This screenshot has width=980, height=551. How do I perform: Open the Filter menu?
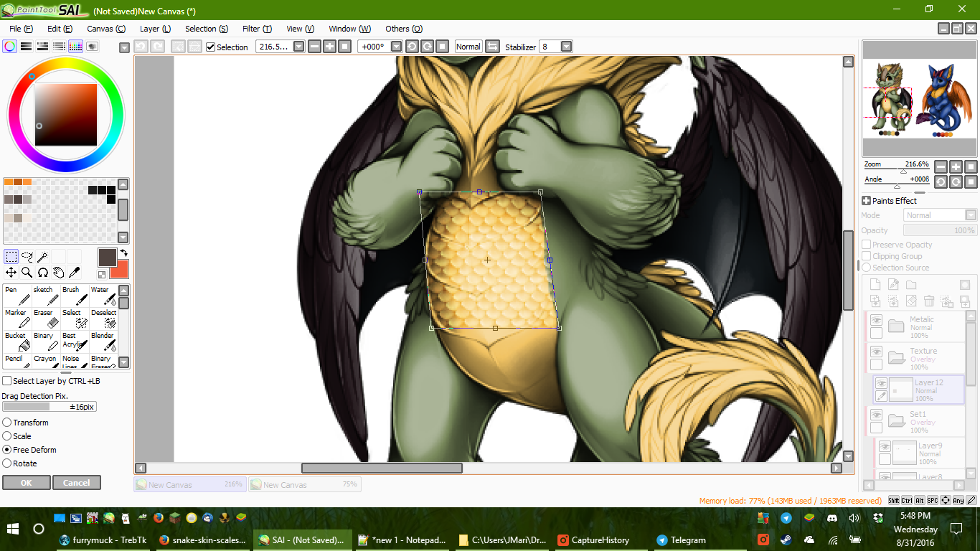click(256, 29)
